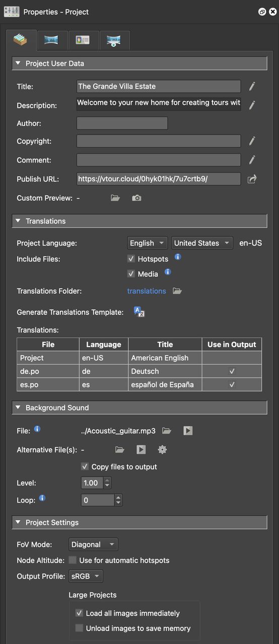Viewport: 279px width, 644px height.
Task: Click the Author input field
Action: tap(122, 123)
